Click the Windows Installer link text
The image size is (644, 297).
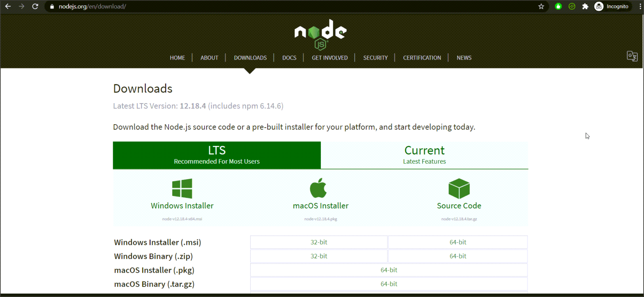click(x=182, y=206)
